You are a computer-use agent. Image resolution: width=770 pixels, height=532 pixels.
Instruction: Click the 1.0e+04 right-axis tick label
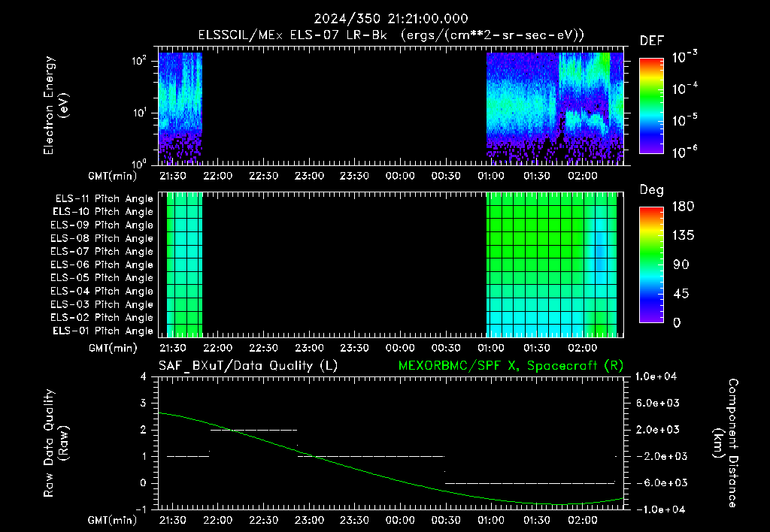click(656, 376)
